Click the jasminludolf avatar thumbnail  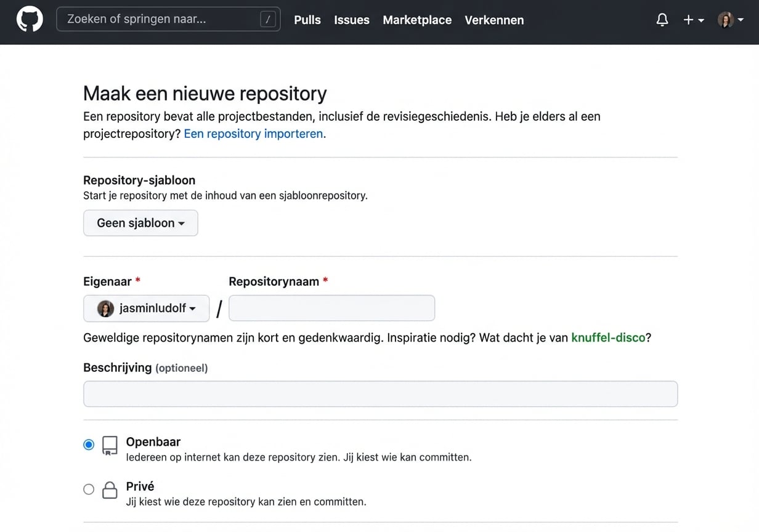click(105, 308)
